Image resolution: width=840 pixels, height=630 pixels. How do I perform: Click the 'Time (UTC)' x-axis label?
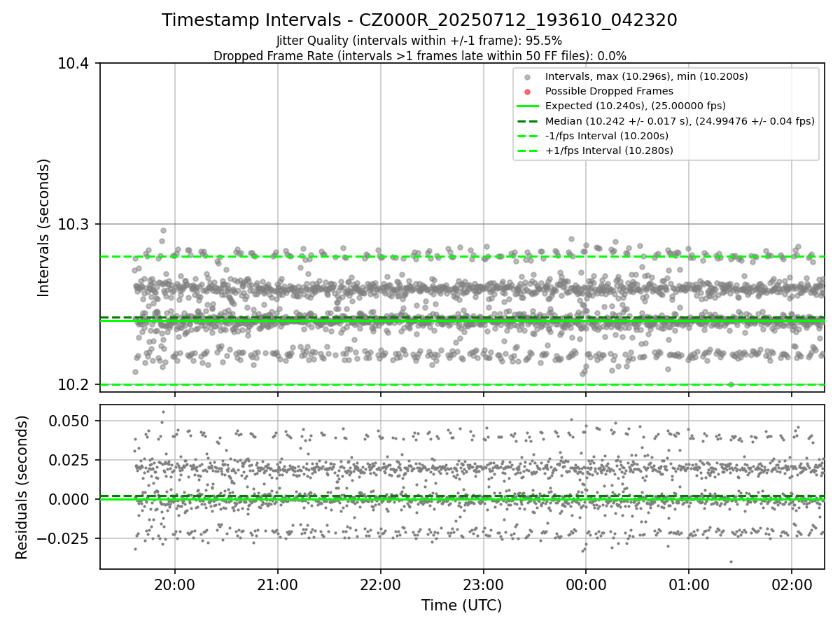click(461, 605)
